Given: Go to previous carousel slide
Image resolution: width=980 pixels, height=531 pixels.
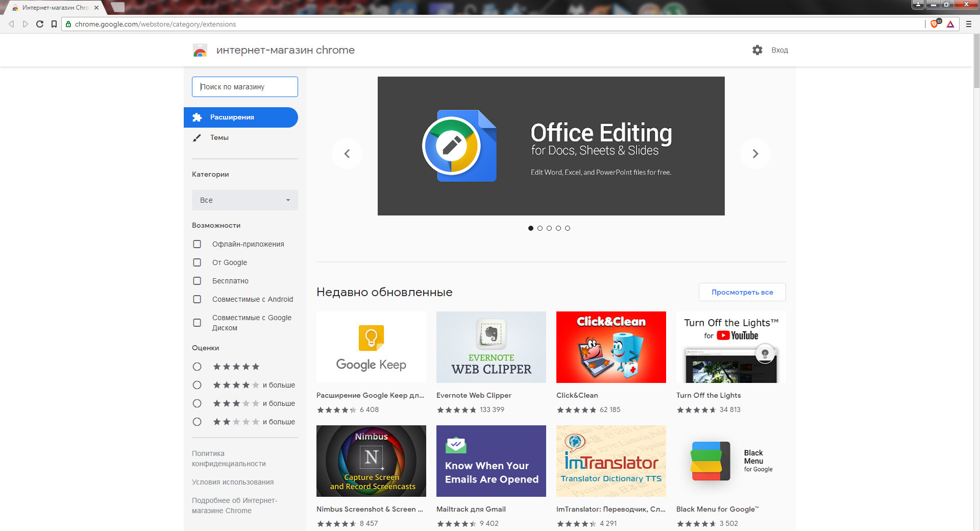Looking at the screenshot, I should click(x=347, y=154).
